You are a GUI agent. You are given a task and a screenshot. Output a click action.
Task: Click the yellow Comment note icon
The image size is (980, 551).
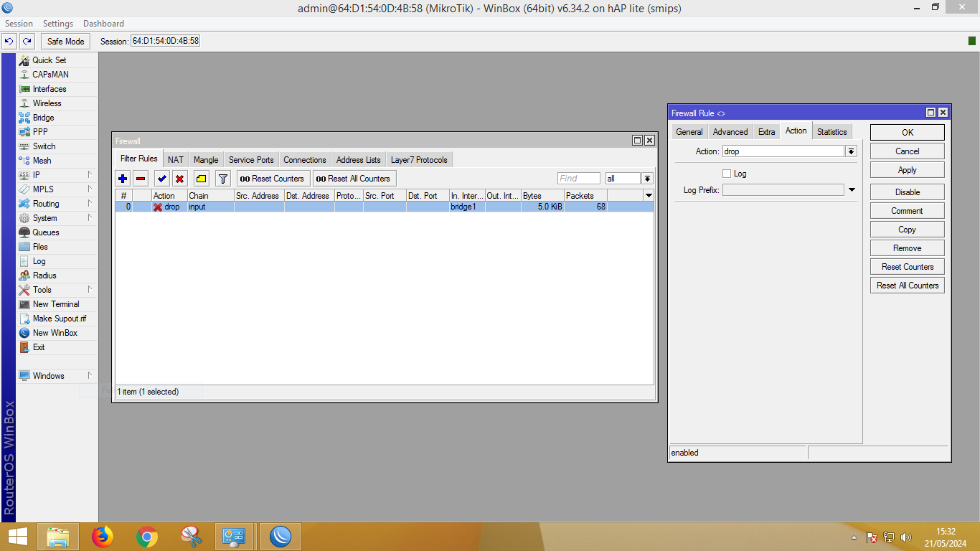pyautogui.click(x=201, y=179)
